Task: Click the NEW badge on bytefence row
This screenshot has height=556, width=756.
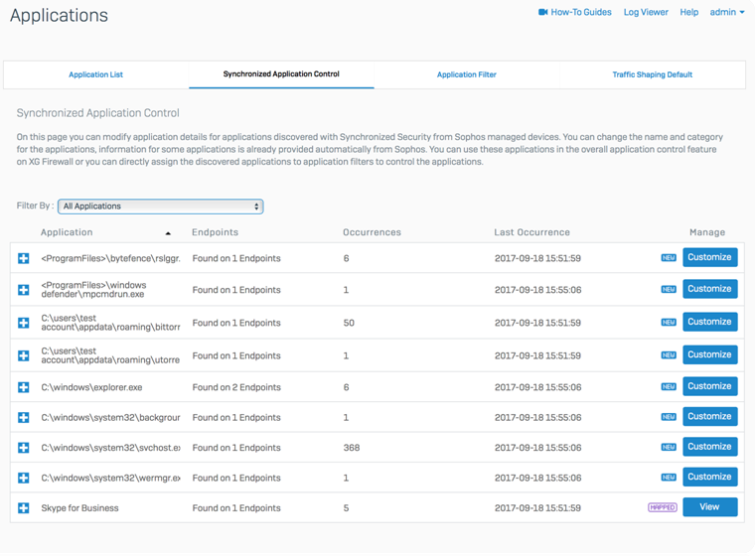Action: point(669,258)
